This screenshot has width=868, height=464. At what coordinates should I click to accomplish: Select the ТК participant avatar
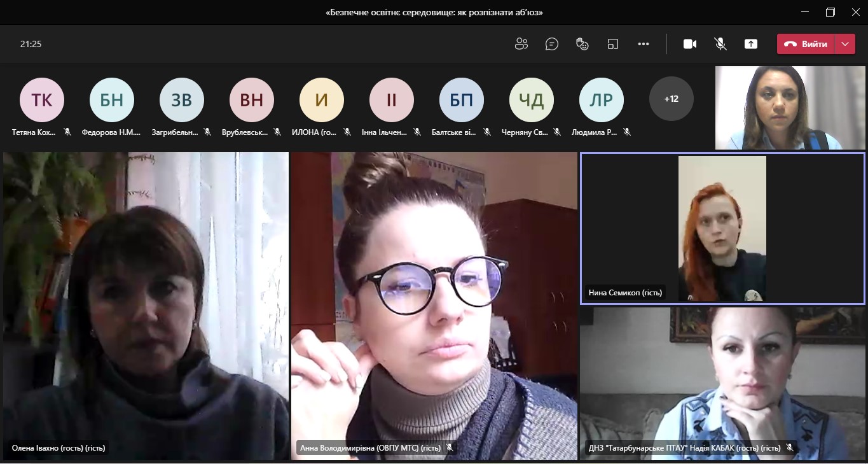(x=42, y=99)
